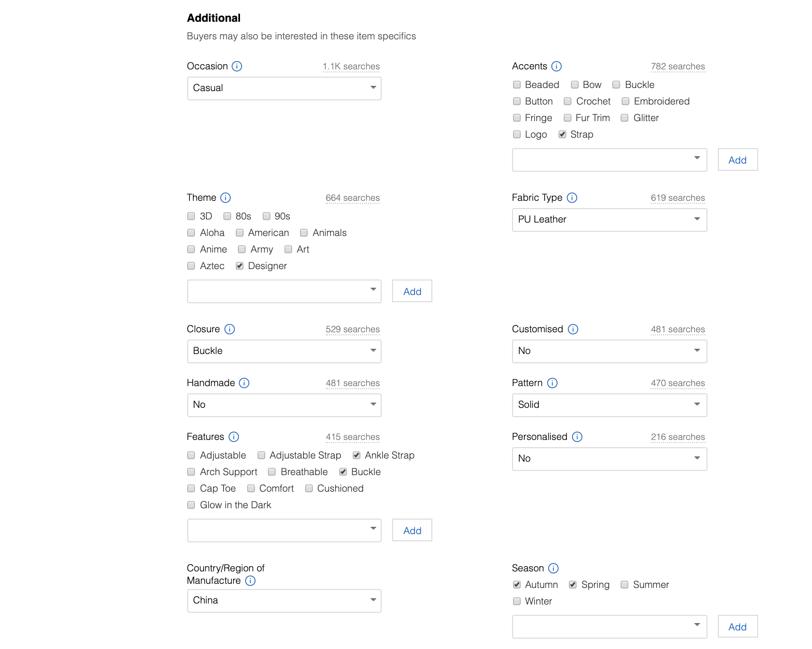Screen dimensions: 812x649
Task: Show info for the Season field
Action: pyautogui.click(x=553, y=568)
